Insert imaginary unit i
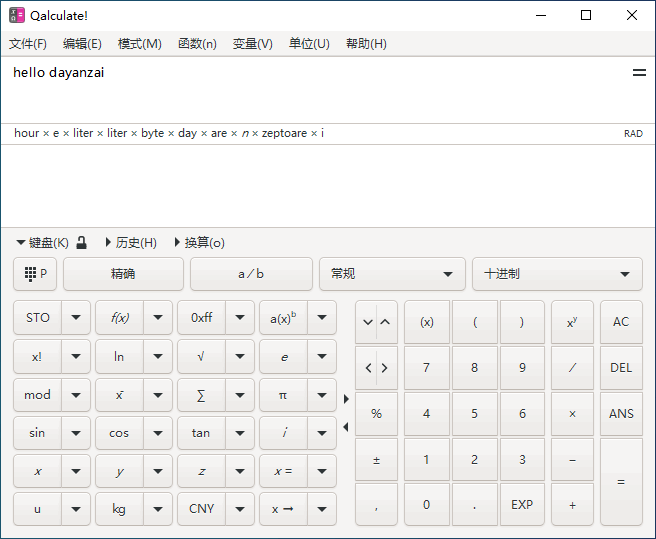This screenshot has width=656, height=539. pos(283,433)
